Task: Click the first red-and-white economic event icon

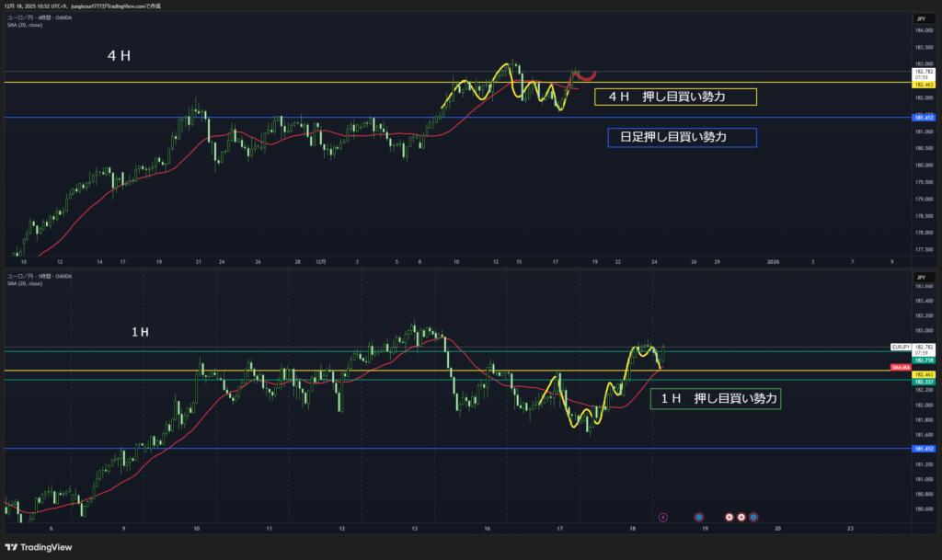Action: pos(729,517)
